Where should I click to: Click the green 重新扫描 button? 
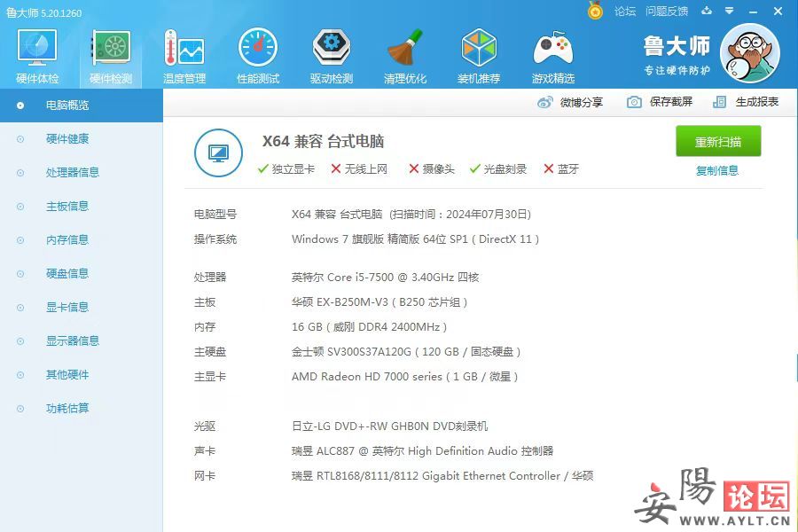718,141
